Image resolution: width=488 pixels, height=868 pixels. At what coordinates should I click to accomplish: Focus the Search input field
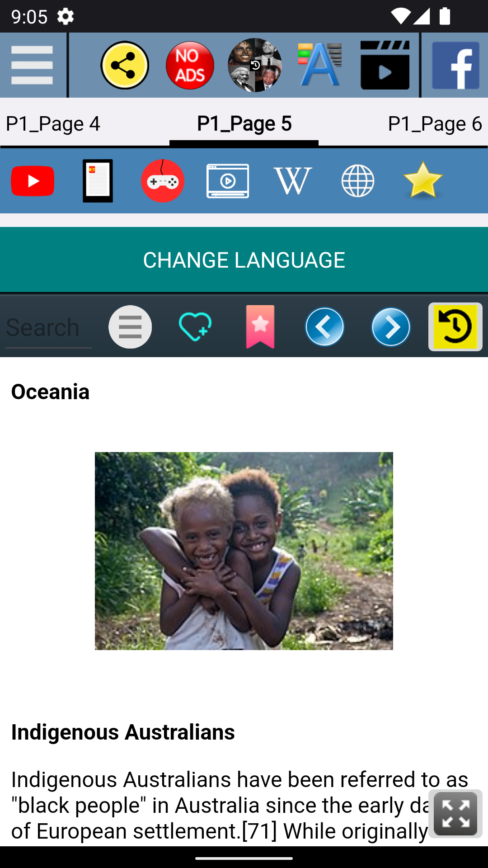point(49,327)
